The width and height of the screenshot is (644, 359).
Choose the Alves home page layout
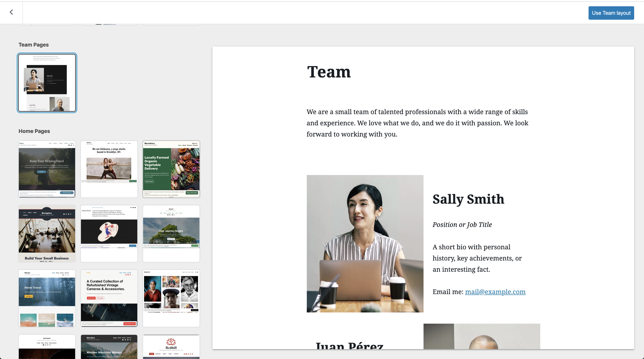point(47,169)
